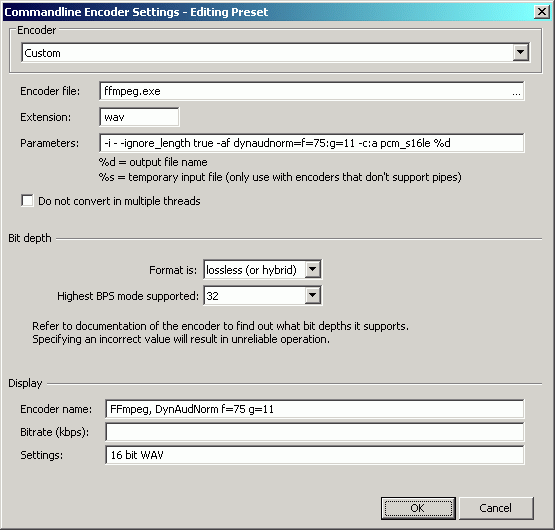Enable Do not convert in multiple threads
The image size is (555, 530).
coord(27,201)
